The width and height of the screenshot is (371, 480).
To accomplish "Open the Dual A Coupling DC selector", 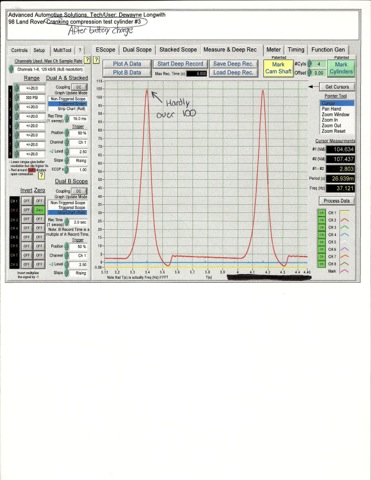I will [79, 87].
